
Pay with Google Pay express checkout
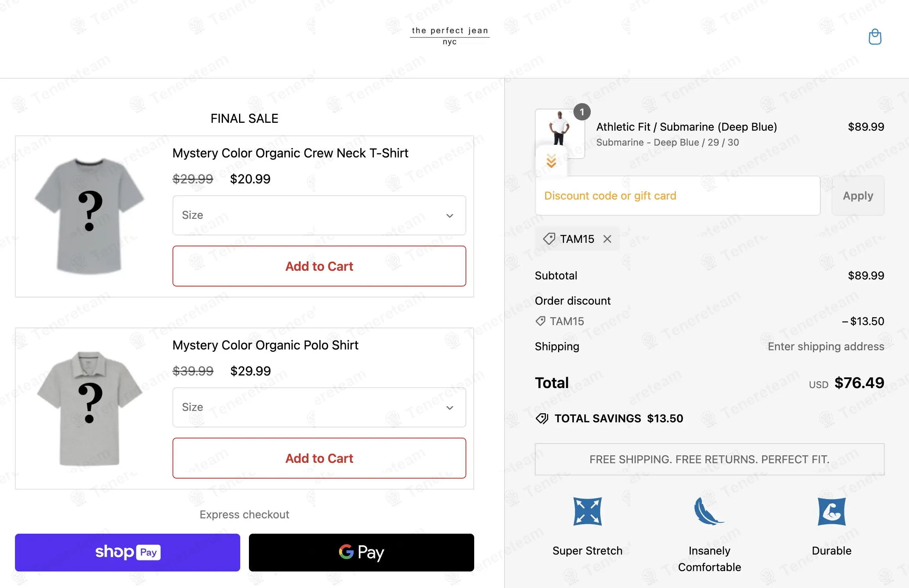click(361, 552)
